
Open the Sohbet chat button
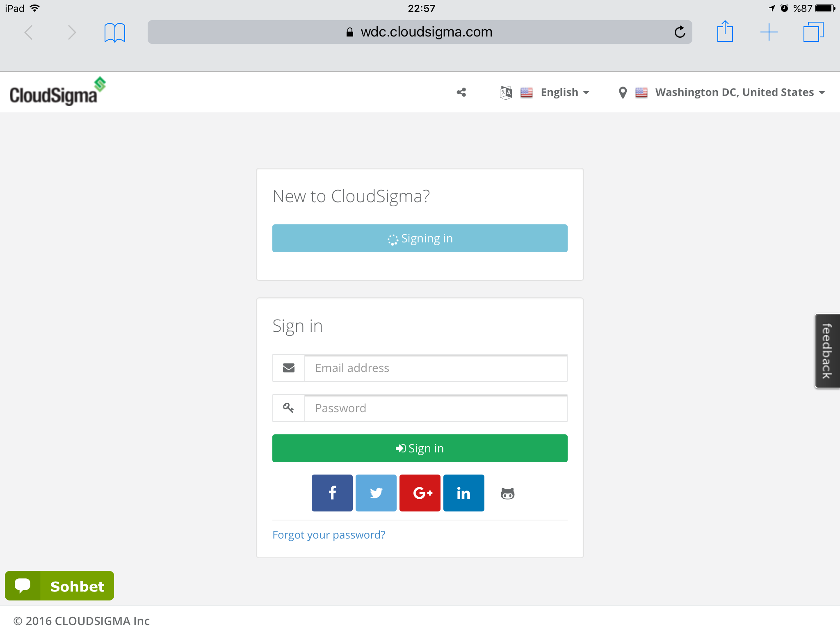click(x=59, y=586)
